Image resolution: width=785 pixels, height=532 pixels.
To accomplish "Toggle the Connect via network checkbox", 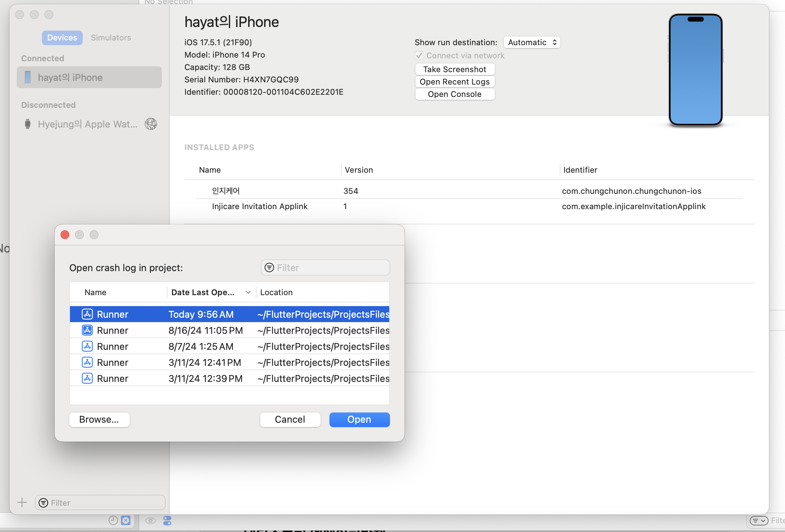I will tap(419, 55).
